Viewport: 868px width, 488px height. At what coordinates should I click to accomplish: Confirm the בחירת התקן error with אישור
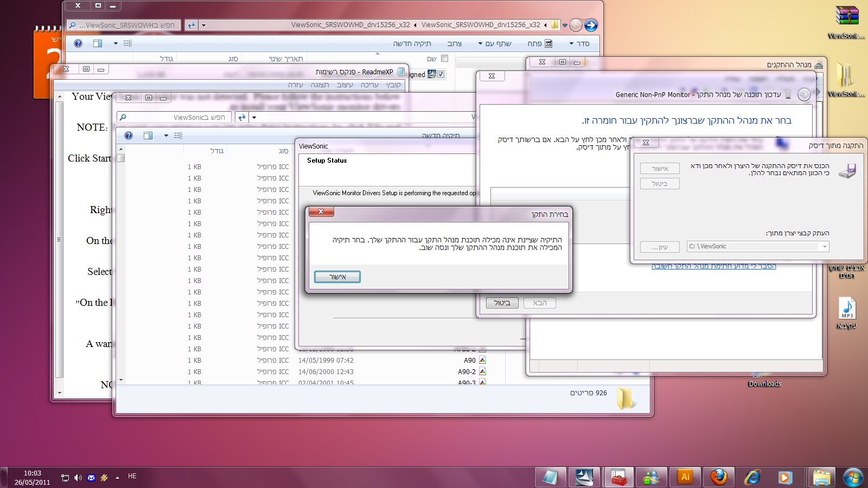point(337,277)
